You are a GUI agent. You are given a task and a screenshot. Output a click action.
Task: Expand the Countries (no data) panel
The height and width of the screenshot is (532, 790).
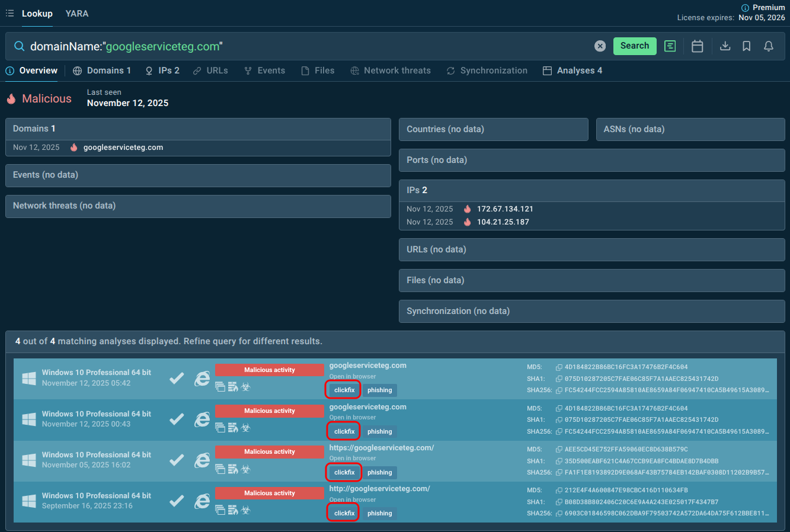(x=493, y=129)
